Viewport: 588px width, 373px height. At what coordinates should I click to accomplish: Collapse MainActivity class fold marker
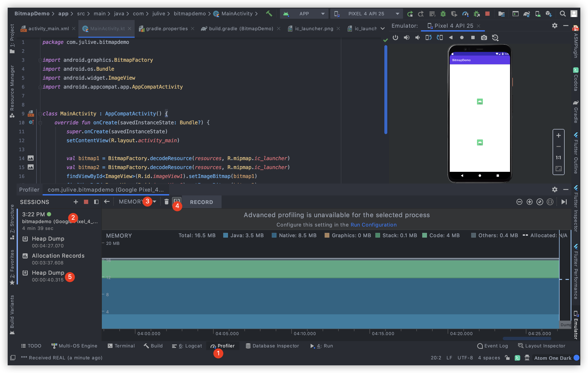tap(40, 114)
